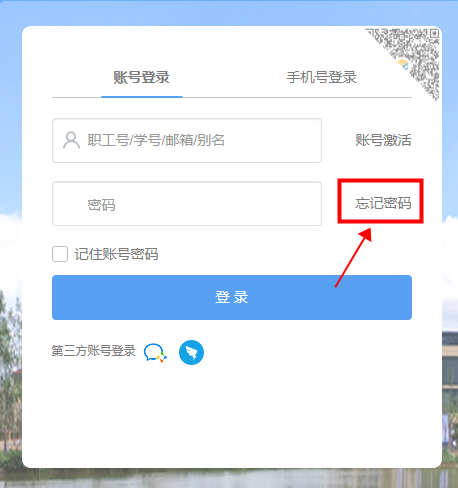Sign in with the WeChat Work chat-bubble icon
This screenshot has height=488, width=458.
(x=155, y=353)
